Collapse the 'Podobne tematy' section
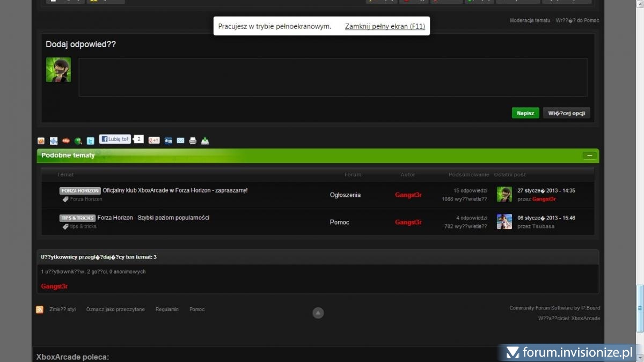 click(589, 156)
